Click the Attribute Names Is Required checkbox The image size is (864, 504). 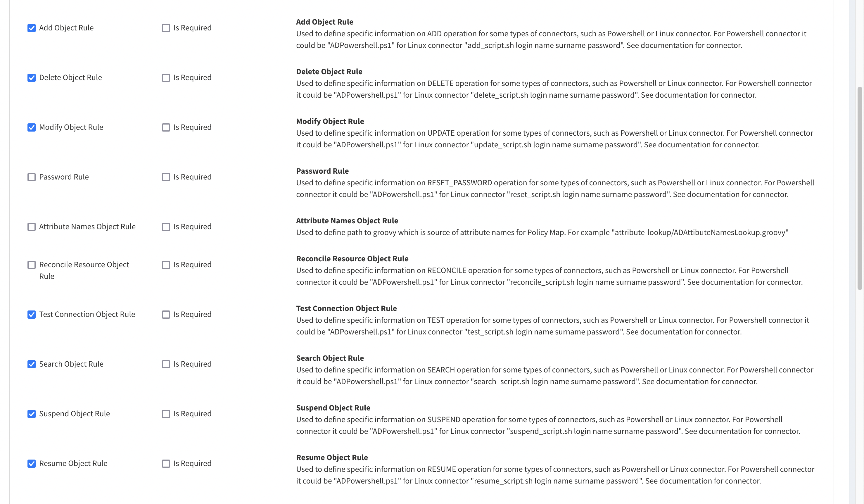(x=166, y=227)
